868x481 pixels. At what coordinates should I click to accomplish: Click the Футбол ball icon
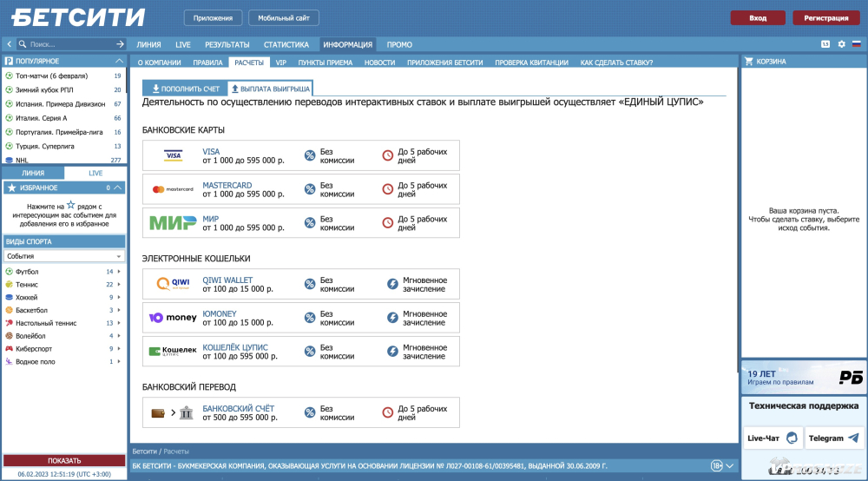click(x=9, y=271)
